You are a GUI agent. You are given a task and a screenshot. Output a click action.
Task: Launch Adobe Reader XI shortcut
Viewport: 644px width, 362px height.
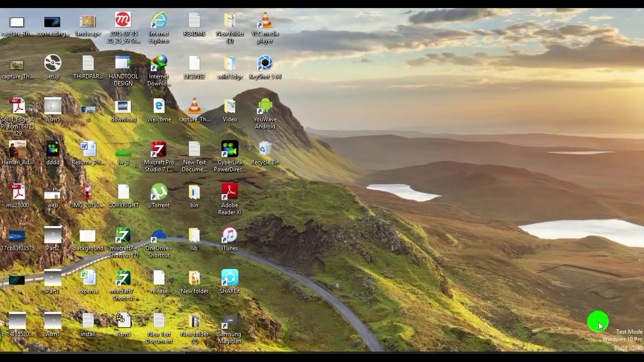click(229, 200)
